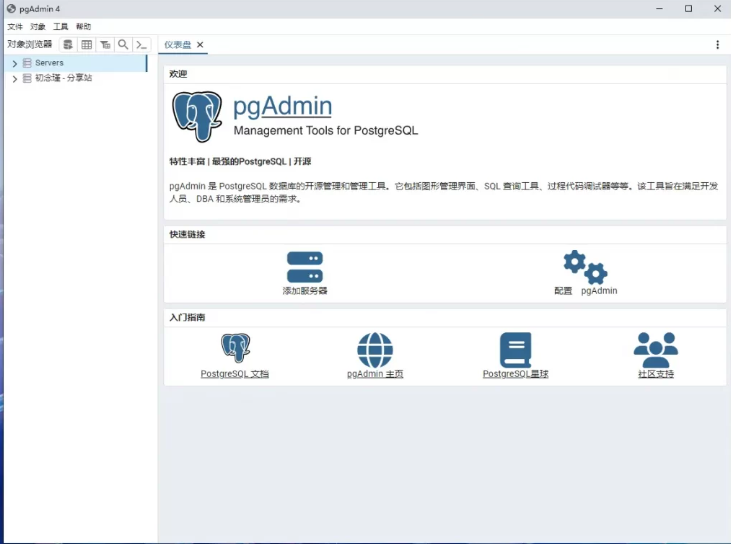Open the PostgreSQL 文档 link
Viewport: 731px width, 544px height.
pyautogui.click(x=234, y=374)
